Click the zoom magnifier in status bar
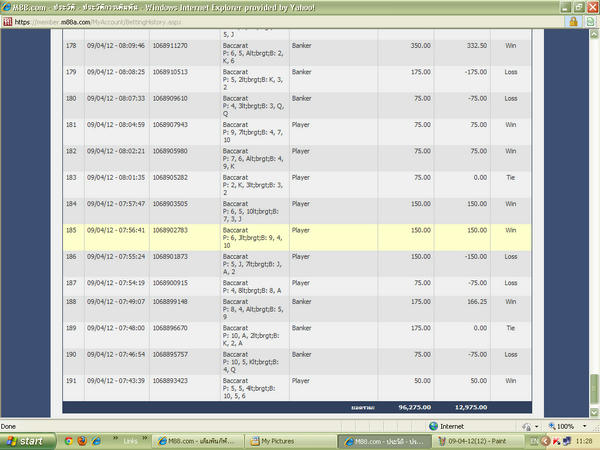The height and width of the screenshot is (450, 600). [552, 426]
